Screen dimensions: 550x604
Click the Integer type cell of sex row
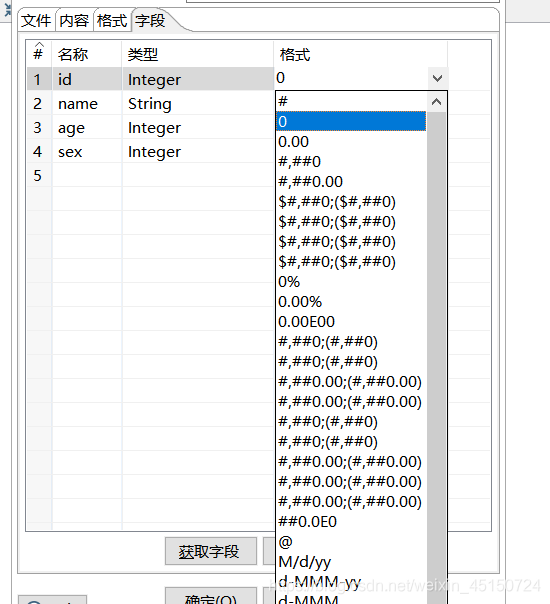[x=198, y=152]
